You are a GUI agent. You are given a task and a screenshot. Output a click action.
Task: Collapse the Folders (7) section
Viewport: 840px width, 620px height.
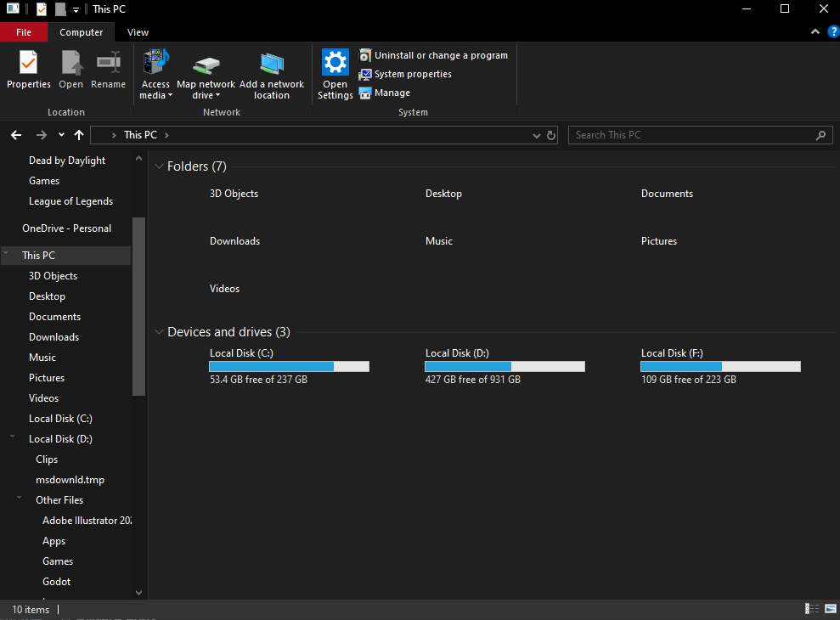click(159, 166)
